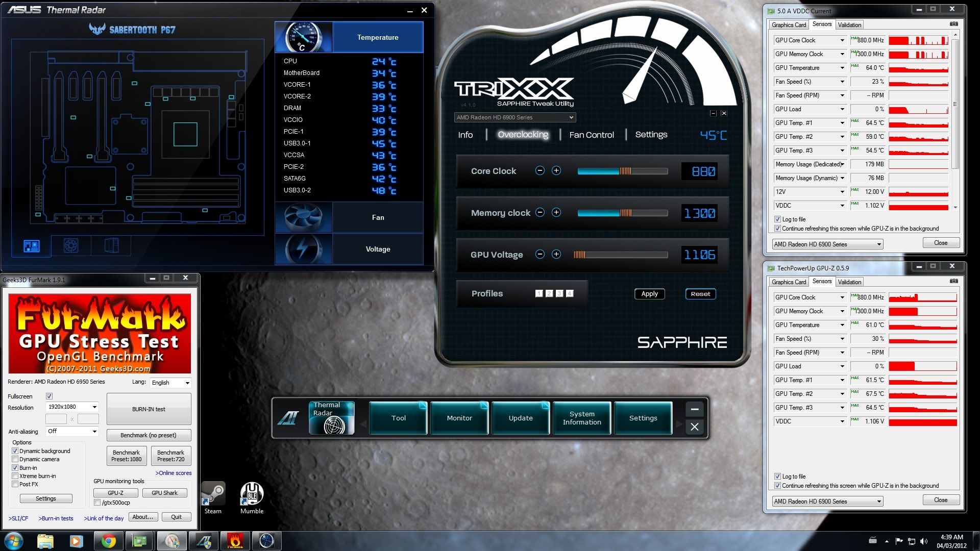Screen dimensions: 980x551
Task: Decrease Core Clock with the minus icon
Action: pos(540,171)
